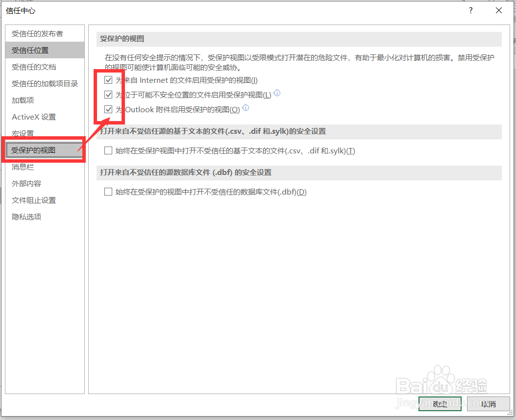The width and height of the screenshot is (516, 420).
Task: Enable protected view for untrusted .csv text files
Action: click(x=108, y=150)
